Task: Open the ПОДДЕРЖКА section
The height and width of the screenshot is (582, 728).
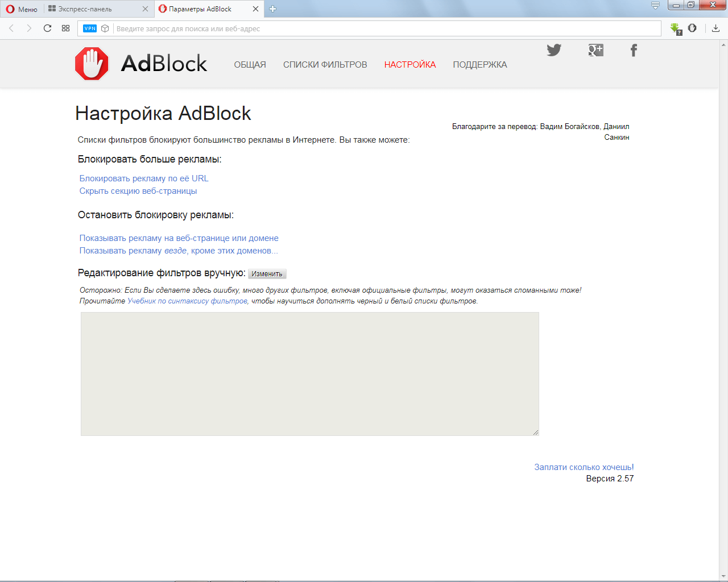Action: pos(480,65)
